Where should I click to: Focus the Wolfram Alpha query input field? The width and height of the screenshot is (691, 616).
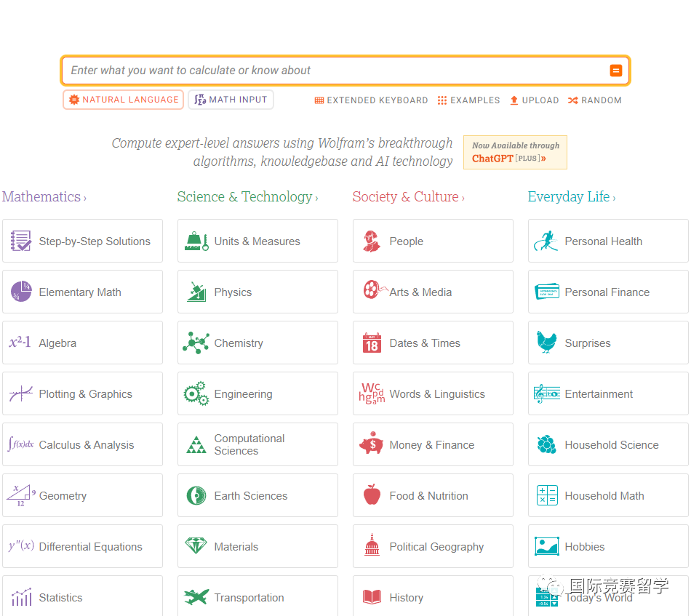(345, 71)
